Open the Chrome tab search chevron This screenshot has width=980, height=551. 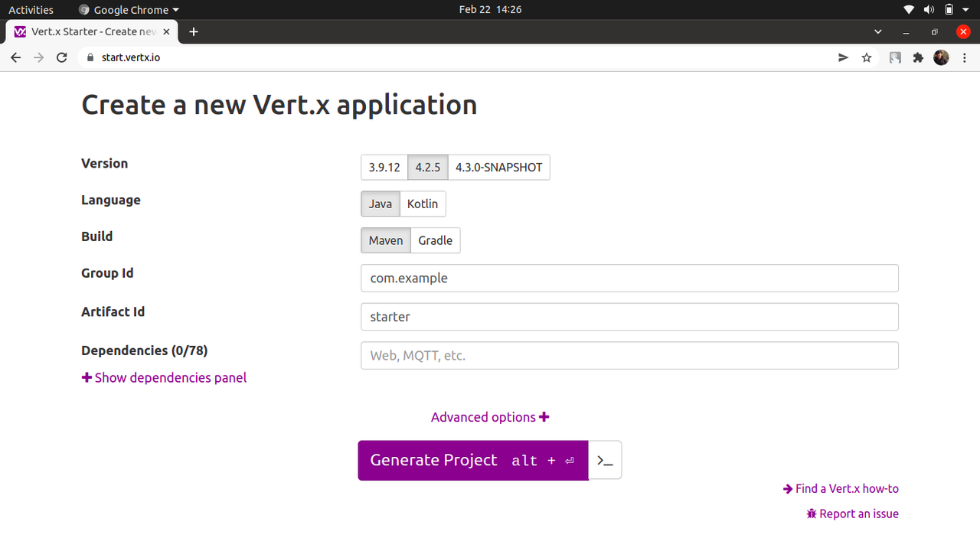[x=877, y=31]
